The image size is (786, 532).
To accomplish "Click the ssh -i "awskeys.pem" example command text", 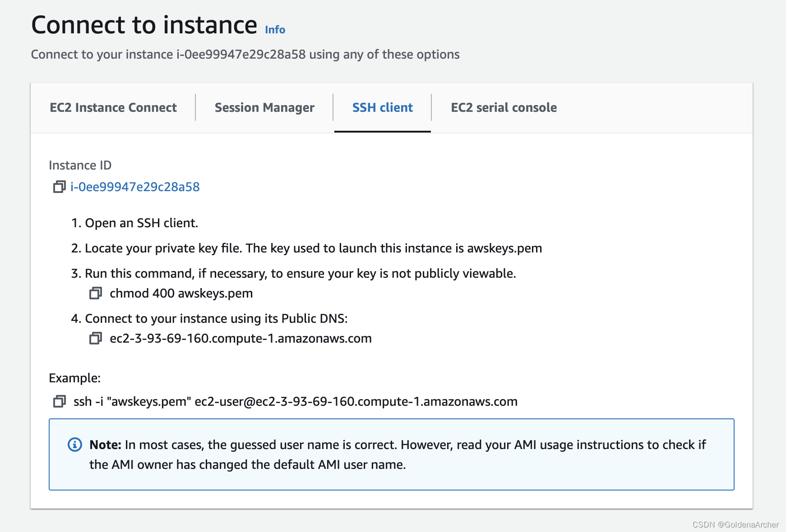I will [296, 401].
